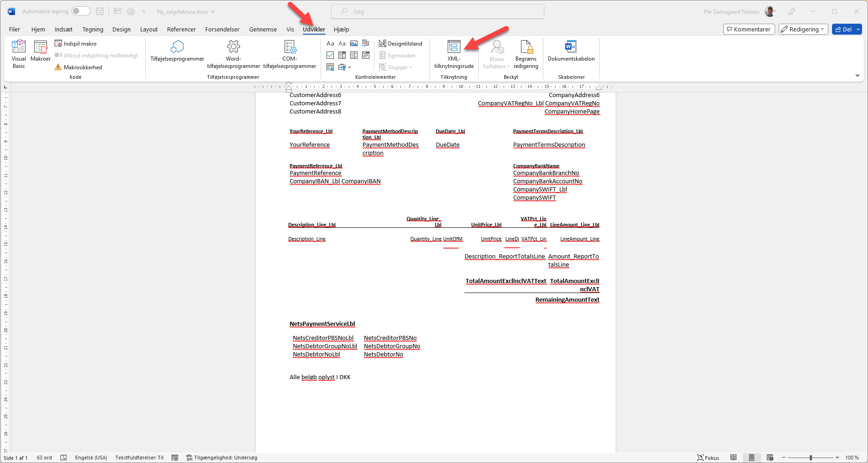Click Tekstfuldførelser: Til status
This screenshot has width=868, height=463.
(x=139, y=458)
